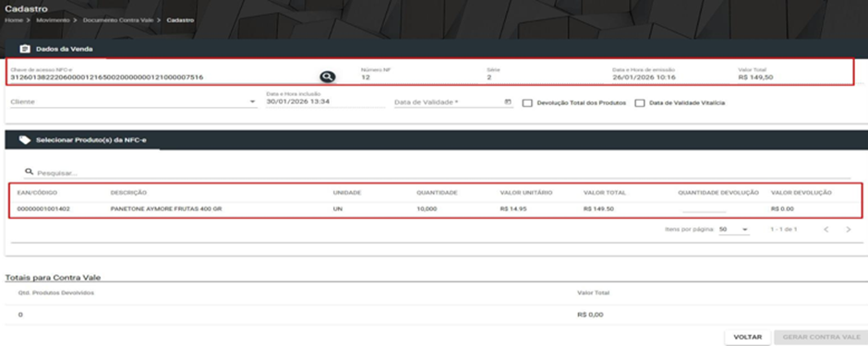
Task: Click the Pesquisar search field
Action: (x=443, y=173)
